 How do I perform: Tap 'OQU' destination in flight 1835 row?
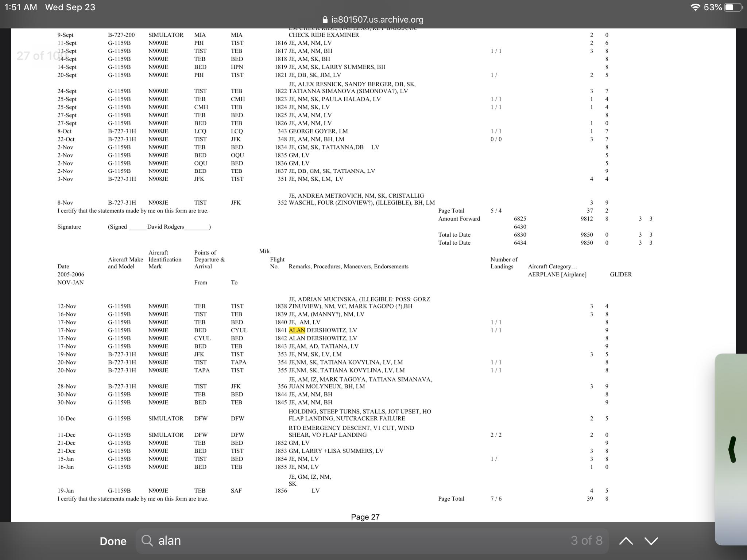[x=237, y=155]
